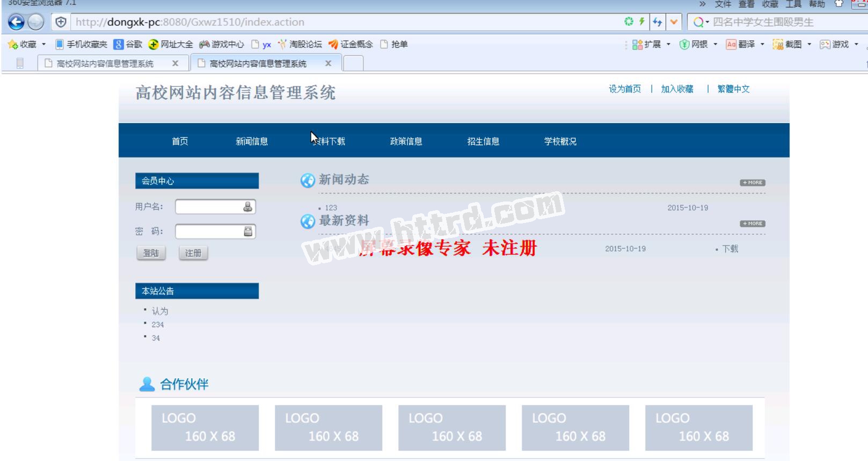Open the 手机收藏夹 bookmark

click(x=81, y=44)
